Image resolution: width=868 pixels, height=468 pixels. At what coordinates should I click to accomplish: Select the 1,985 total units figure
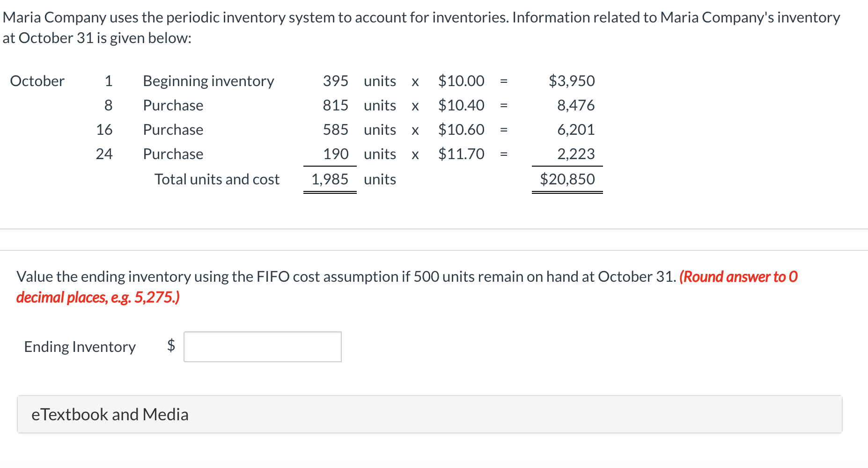click(x=330, y=179)
